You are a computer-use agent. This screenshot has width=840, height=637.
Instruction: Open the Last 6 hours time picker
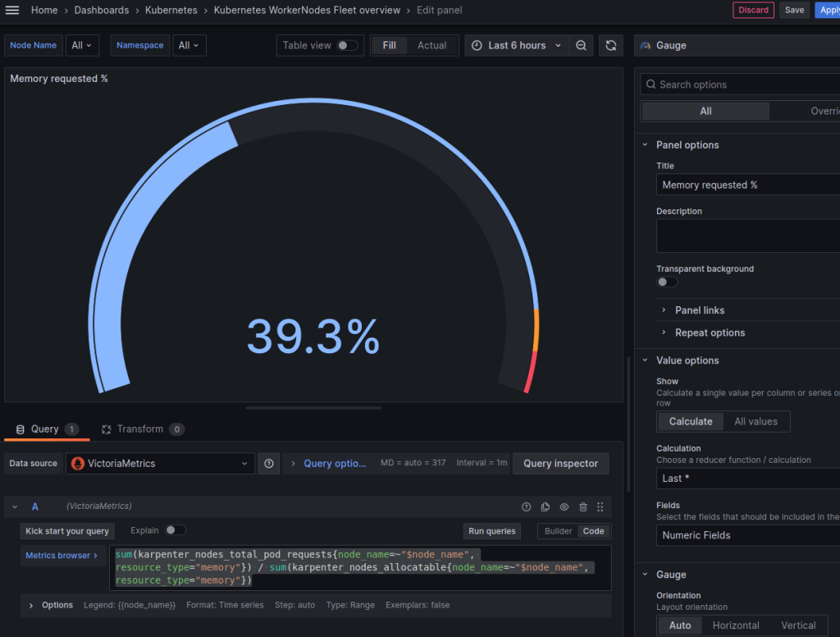[517, 45]
